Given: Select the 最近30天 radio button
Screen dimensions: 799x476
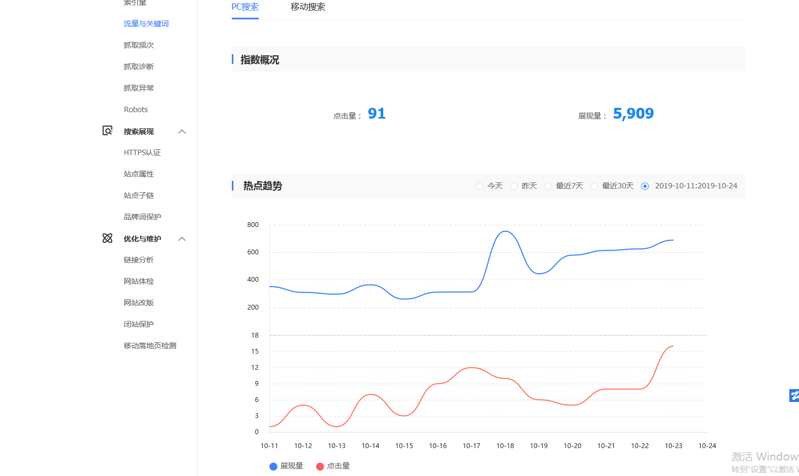Looking at the screenshot, I should tap(594, 186).
